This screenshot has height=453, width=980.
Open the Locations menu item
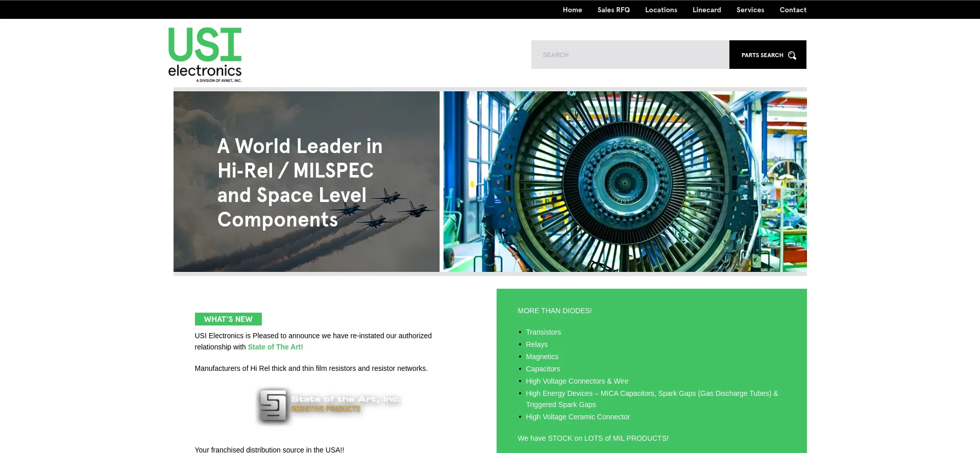tap(661, 10)
